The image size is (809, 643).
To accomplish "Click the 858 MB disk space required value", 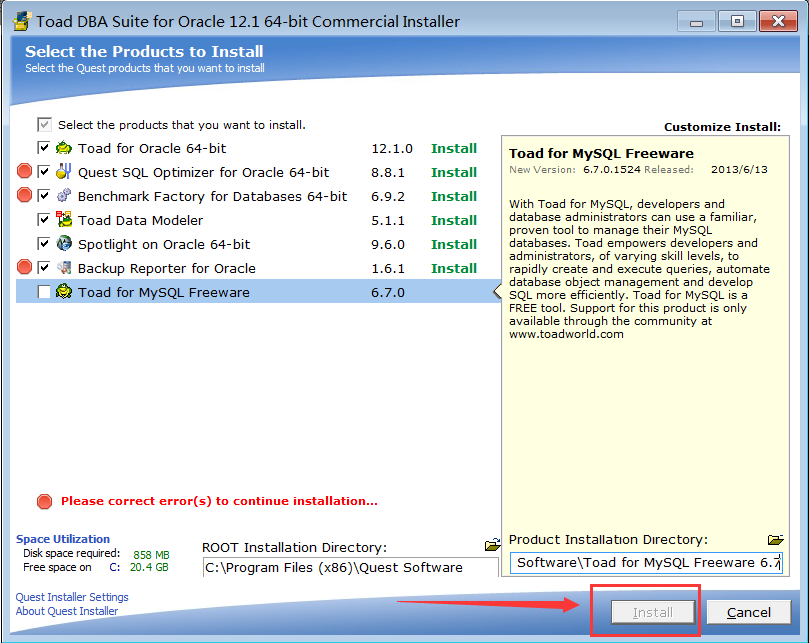I will 151,555.
